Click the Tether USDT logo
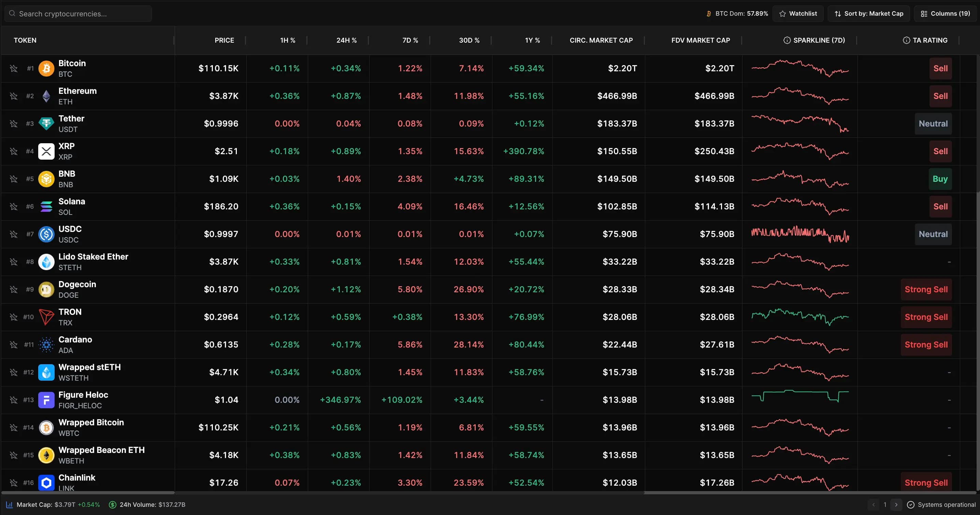The image size is (980, 515). point(46,123)
